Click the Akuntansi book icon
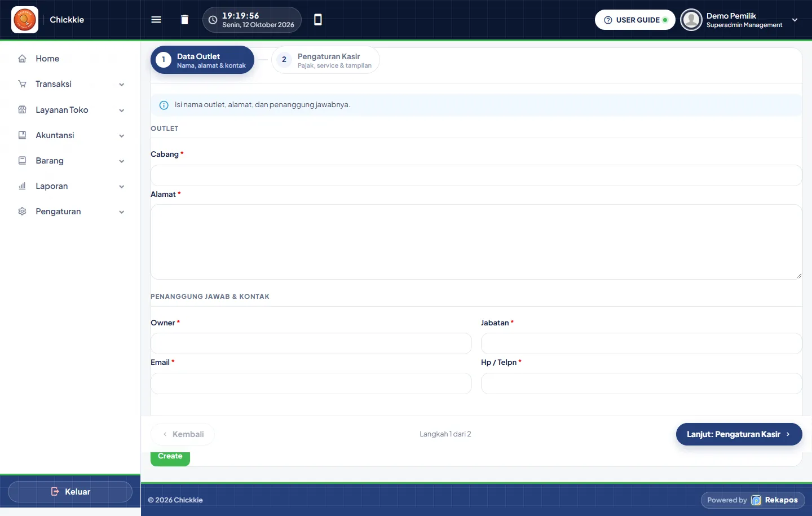812x516 pixels. click(x=23, y=135)
